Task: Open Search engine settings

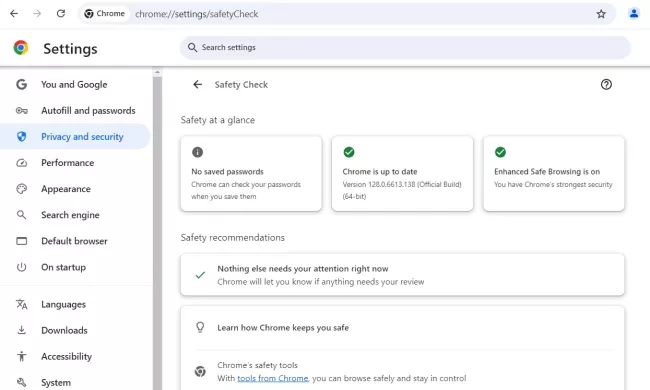Action: tap(75, 215)
